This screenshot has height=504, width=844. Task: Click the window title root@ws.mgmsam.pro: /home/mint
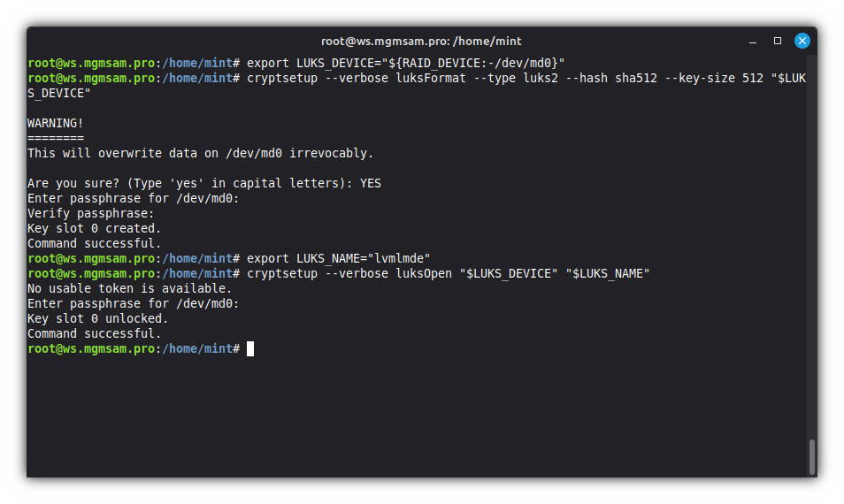pos(421,41)
